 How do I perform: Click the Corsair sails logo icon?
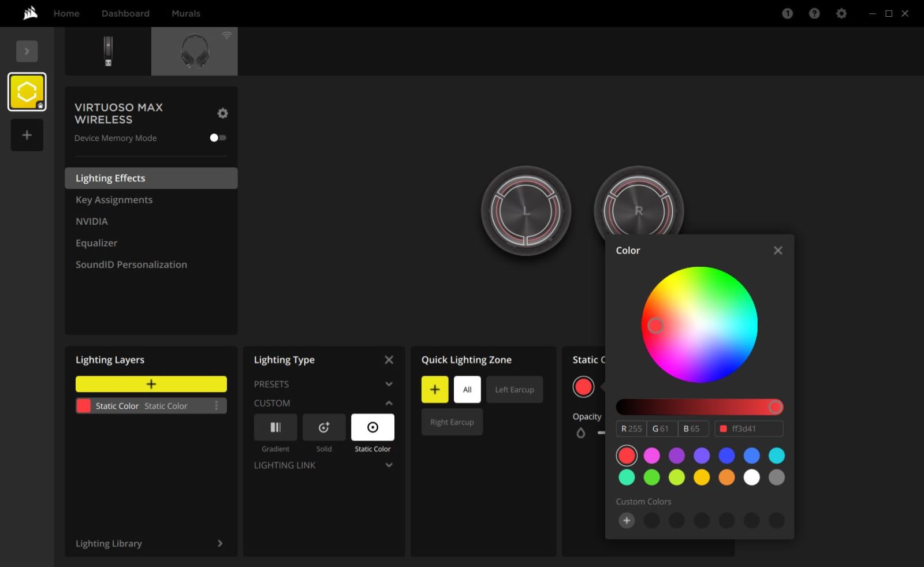coord(30,13)
